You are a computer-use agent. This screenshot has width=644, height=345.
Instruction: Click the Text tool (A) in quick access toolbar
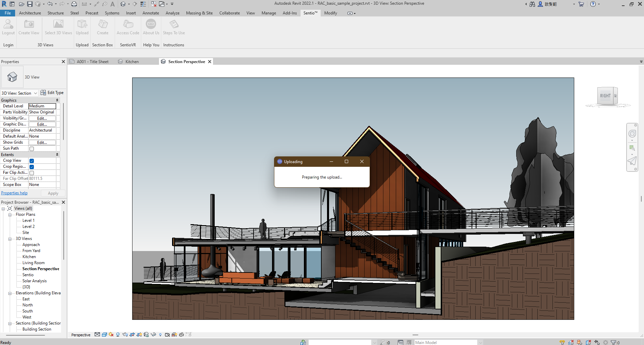click(112, 4)
